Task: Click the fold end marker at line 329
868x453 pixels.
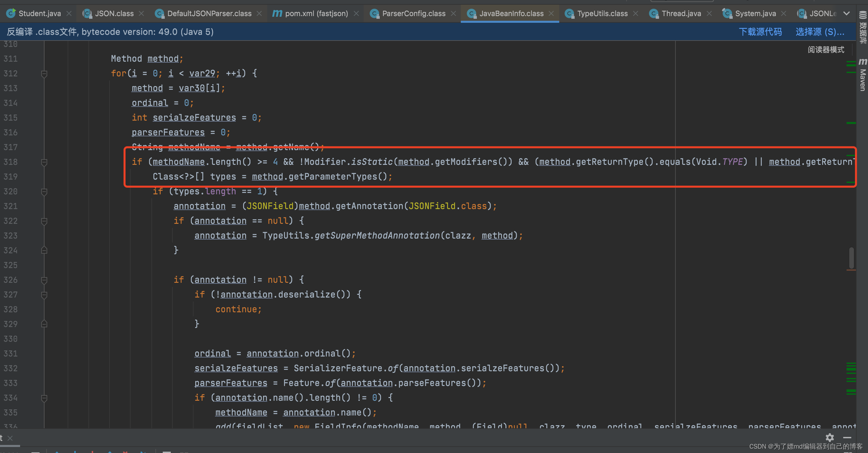Action: click(44, 324)
